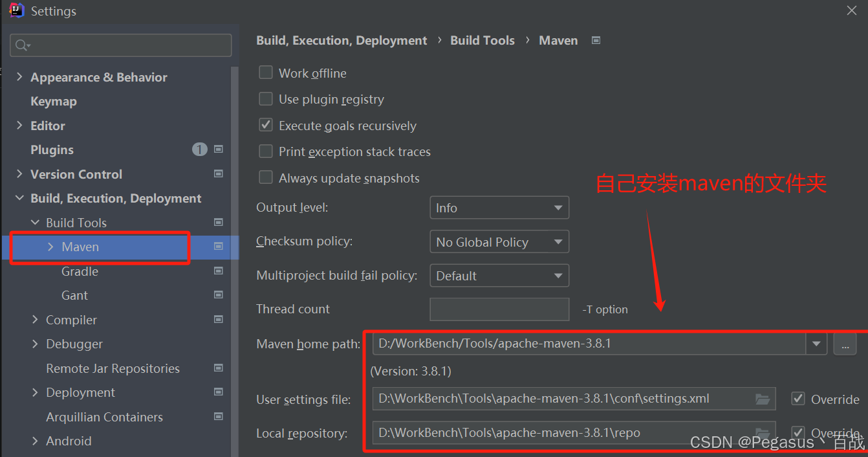
Task: Toggle Override for User settings file
Action: [x=798, y=399]
